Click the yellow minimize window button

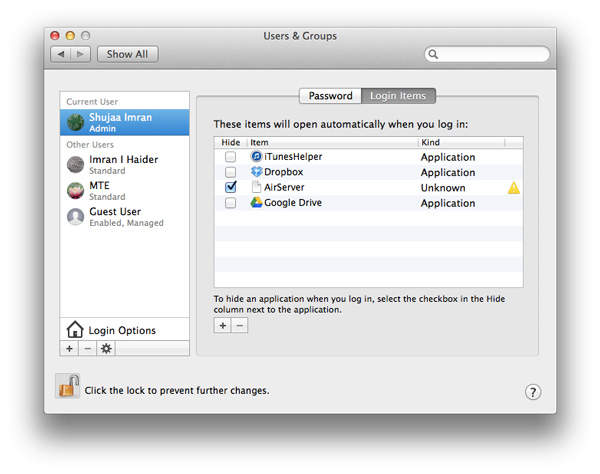70,36
